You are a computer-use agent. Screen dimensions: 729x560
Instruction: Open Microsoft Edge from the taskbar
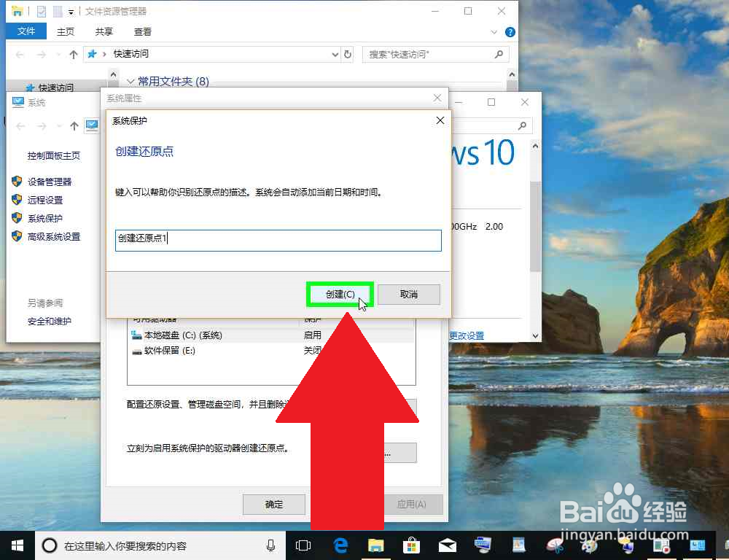(340, 545)
